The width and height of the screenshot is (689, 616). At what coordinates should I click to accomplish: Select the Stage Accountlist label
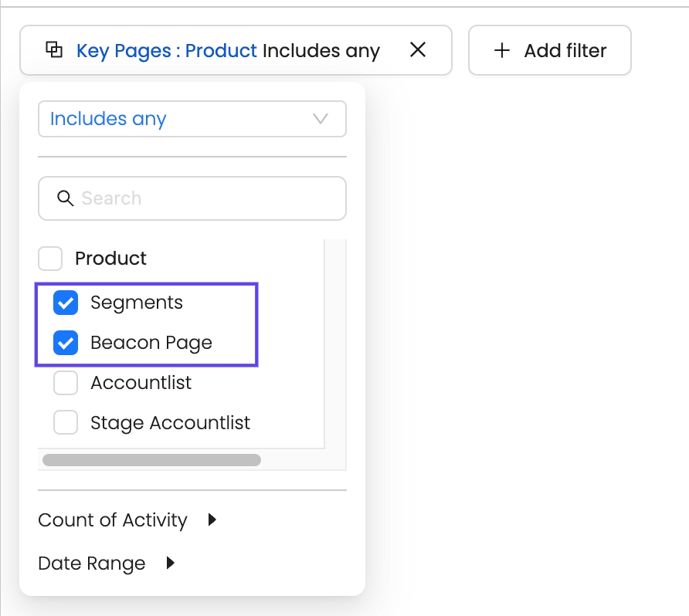point(170,423)
